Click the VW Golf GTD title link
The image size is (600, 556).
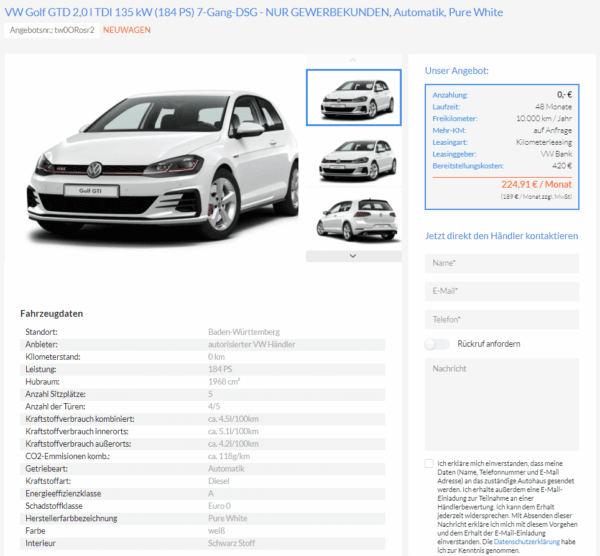pos(254,12)
